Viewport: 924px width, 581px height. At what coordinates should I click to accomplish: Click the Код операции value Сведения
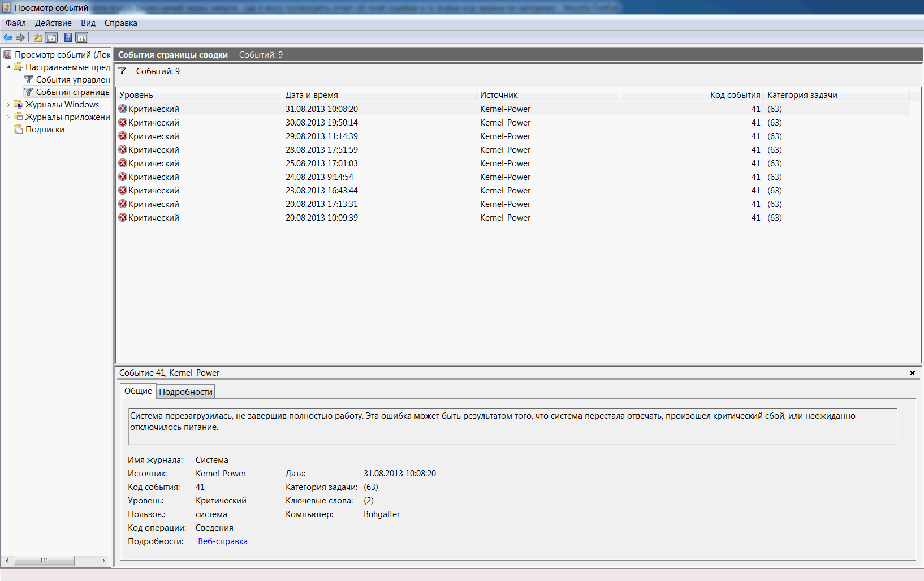point(214,528)
